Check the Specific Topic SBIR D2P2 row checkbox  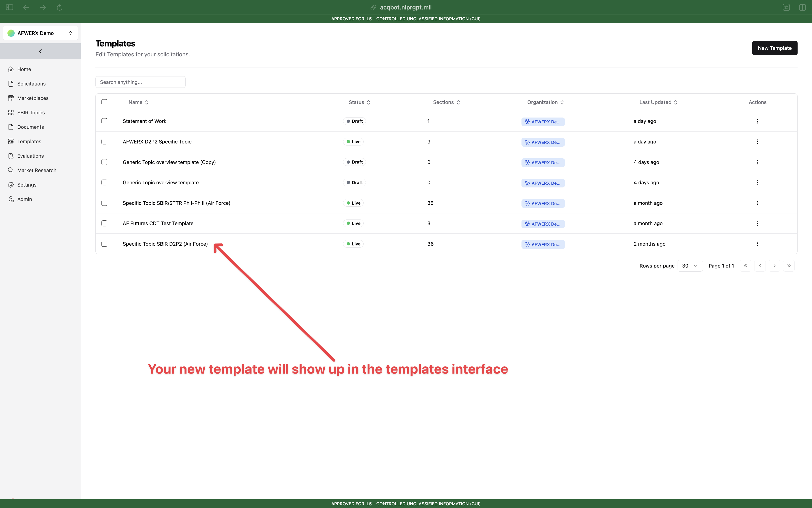click(x=104, y=244)
